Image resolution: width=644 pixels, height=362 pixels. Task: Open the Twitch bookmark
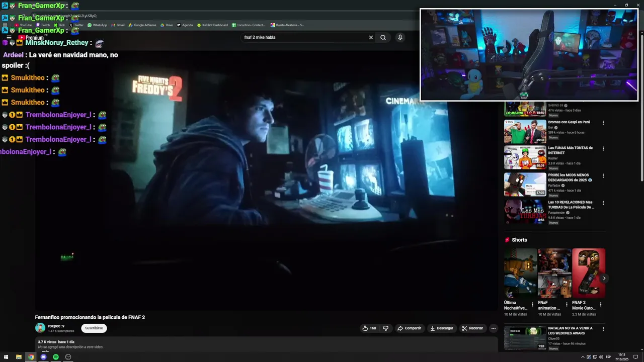point(43,25)
